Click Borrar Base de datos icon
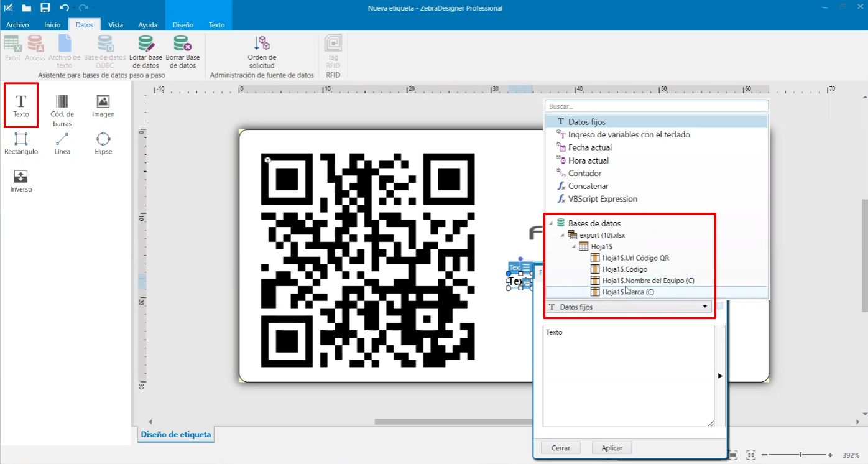This screenshot has width=868, height=464. click(x=183, y=52)
